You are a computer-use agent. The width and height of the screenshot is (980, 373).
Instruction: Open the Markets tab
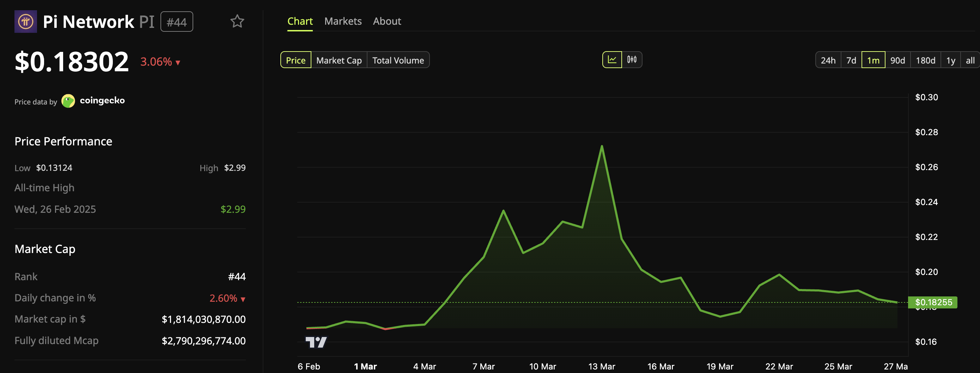click(343, 21)
